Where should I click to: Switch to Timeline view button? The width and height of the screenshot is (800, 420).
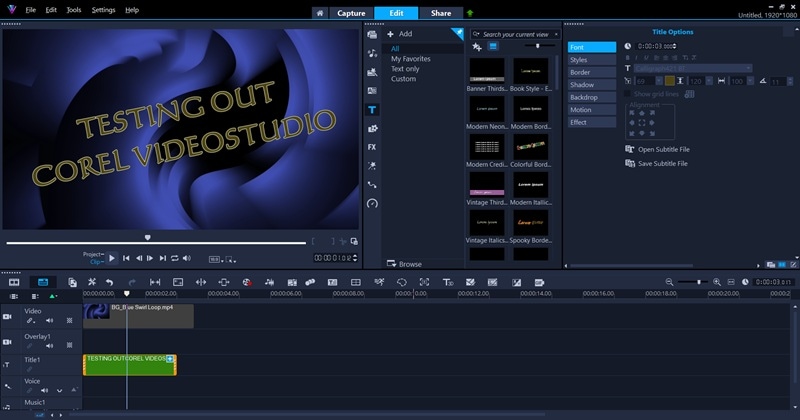43,282
